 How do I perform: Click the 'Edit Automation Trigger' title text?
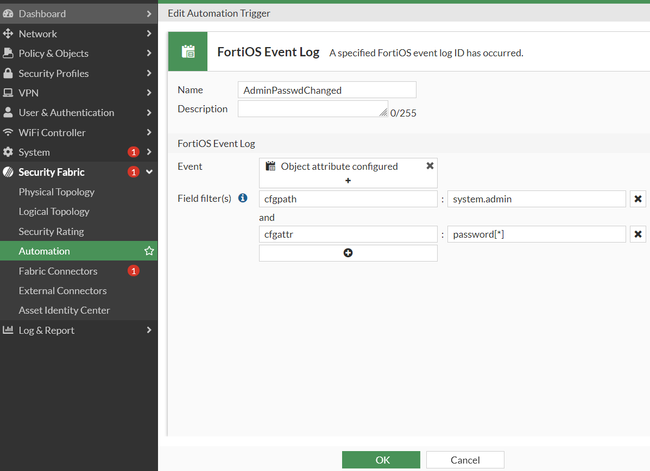click(x=219, y=13)
